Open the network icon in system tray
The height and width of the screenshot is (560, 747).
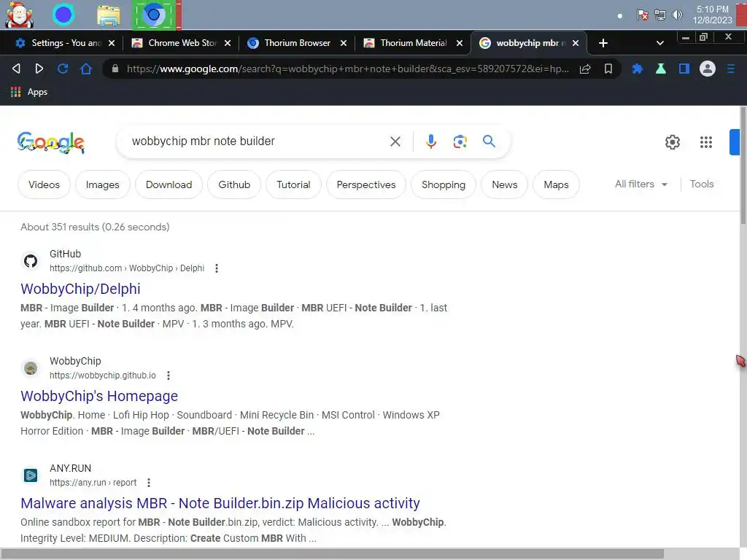[659, 15]
